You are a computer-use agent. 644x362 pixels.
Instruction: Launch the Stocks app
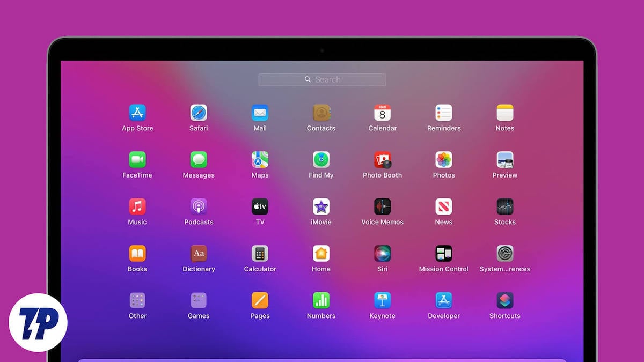(505, 206)
